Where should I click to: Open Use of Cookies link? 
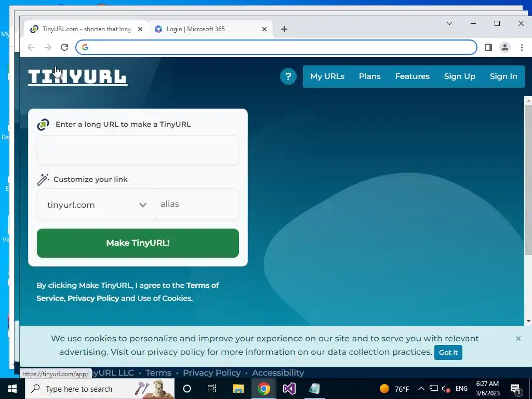[165, 298]
